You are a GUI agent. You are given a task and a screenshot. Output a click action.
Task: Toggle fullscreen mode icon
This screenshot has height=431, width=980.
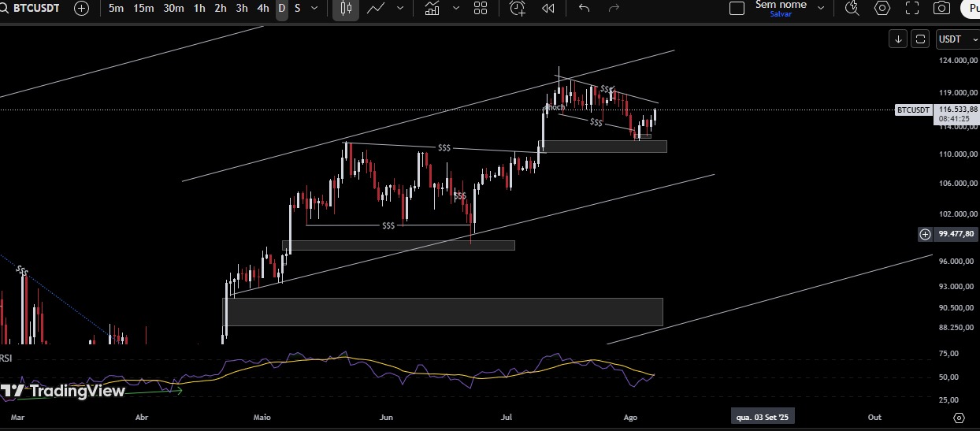tap(912, 9)
